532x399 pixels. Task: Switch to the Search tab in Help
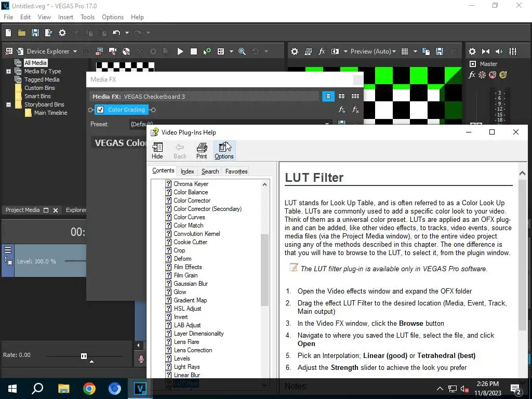(x=210, y=171)
